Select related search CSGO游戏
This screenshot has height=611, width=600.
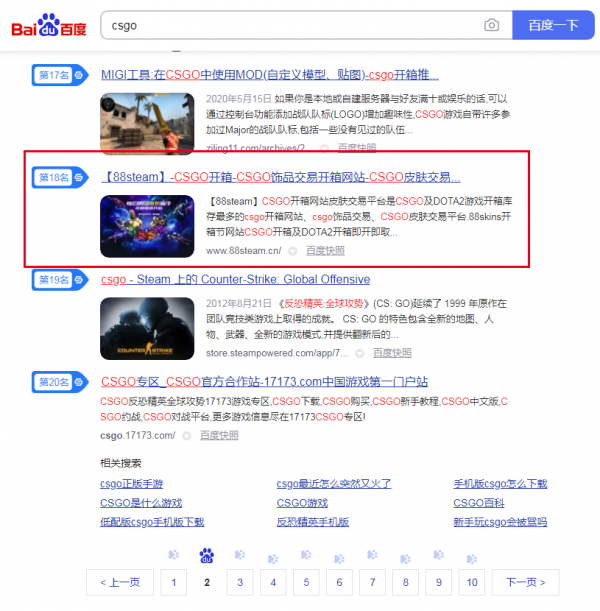point(302,503)
